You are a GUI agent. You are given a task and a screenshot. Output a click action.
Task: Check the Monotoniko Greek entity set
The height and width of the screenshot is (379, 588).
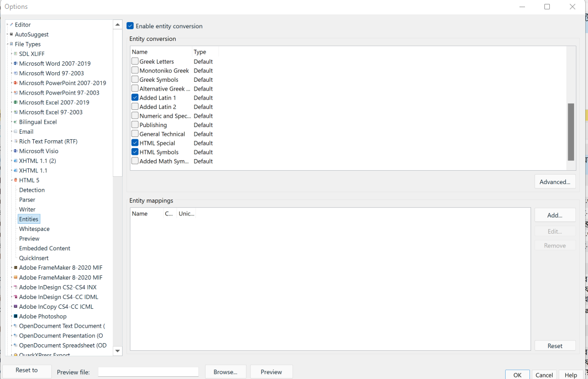135,70
